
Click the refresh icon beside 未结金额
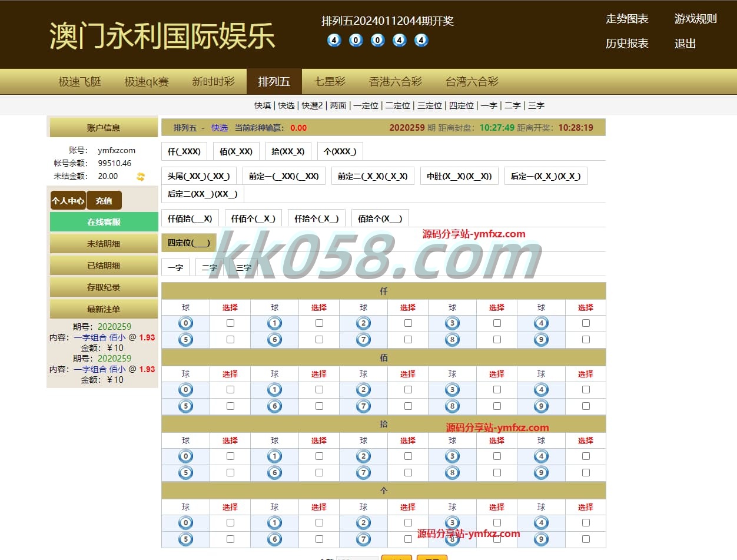[141, 176]
